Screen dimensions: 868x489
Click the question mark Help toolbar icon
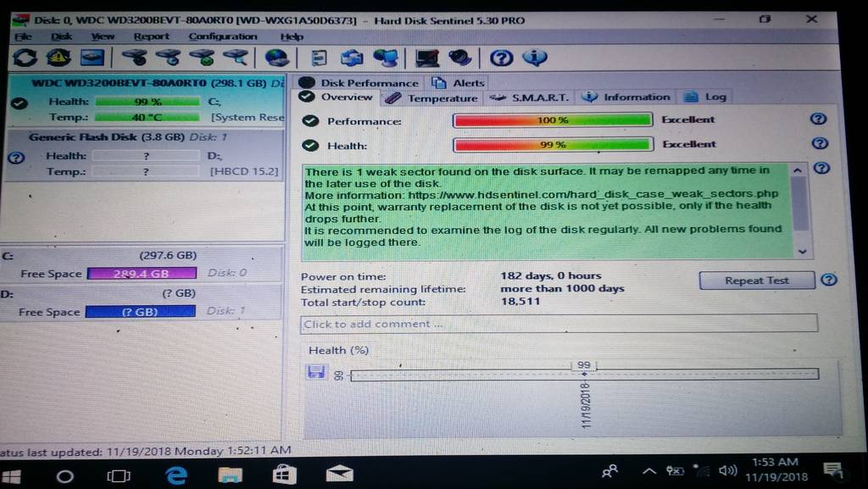point(502,58)
